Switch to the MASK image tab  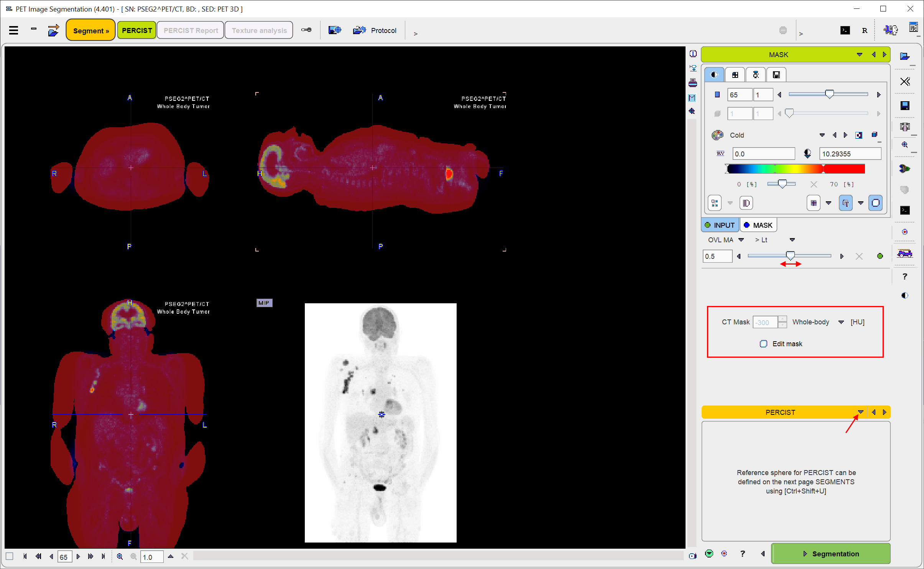coord(758,225)
